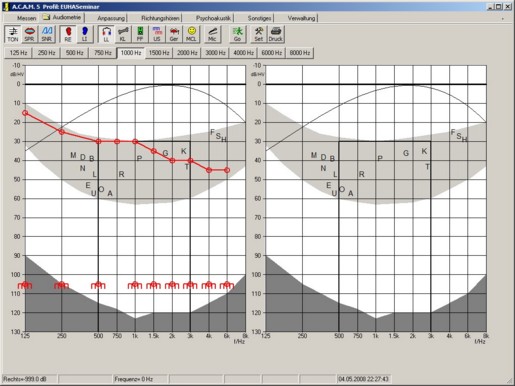
Task: Select the 2000 Hz frequency button
Action: 187,53
